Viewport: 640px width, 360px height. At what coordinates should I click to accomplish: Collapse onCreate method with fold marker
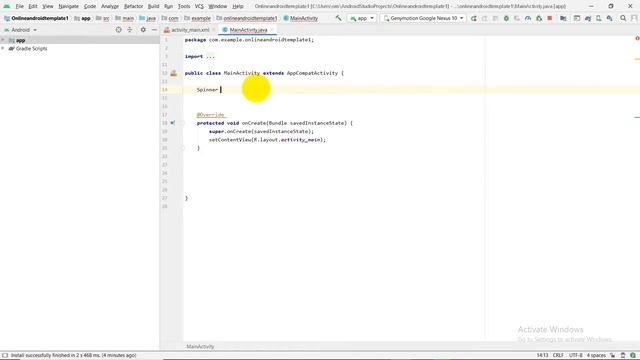point(182,123)
